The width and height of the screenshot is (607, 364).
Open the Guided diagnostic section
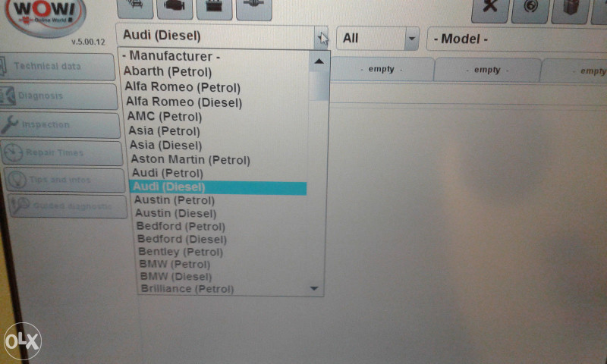point(68,206)
